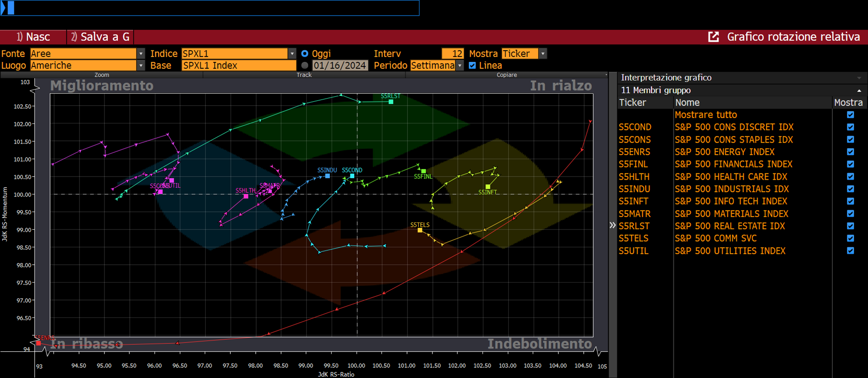Select S&P 500 CONS STAPLES IDX name
This screenshot has height=378, width=868.
[x=734, y=140]
